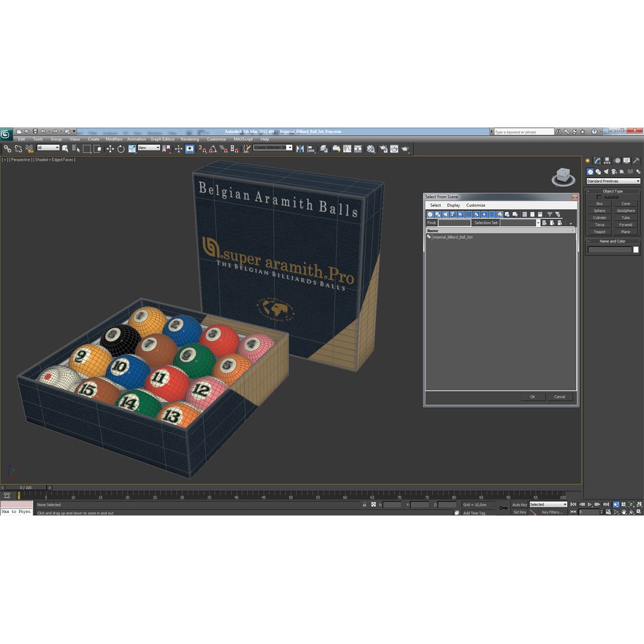Open the Graph Editors menu
The width and height of the screenshot is (644, 644).
coord(163,139)
